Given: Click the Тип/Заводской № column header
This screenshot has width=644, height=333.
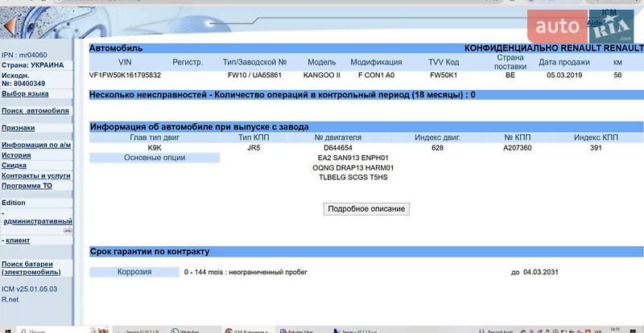Looking at the screenshot, I should [254, 63].
